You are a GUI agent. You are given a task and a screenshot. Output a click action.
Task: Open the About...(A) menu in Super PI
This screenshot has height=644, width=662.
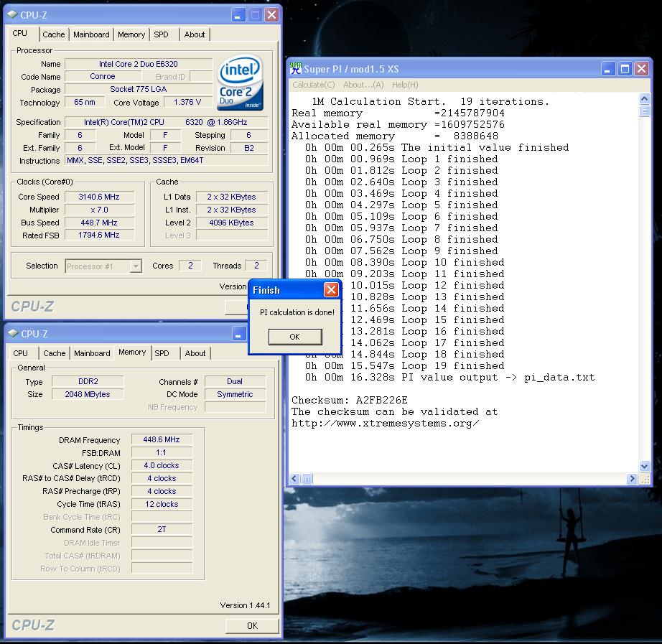point(363,85)
